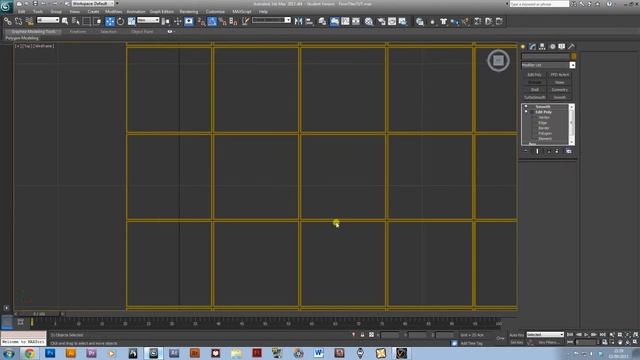Click the Align tool icon
This screenshot has height=360, width=640.
(309, 21)
